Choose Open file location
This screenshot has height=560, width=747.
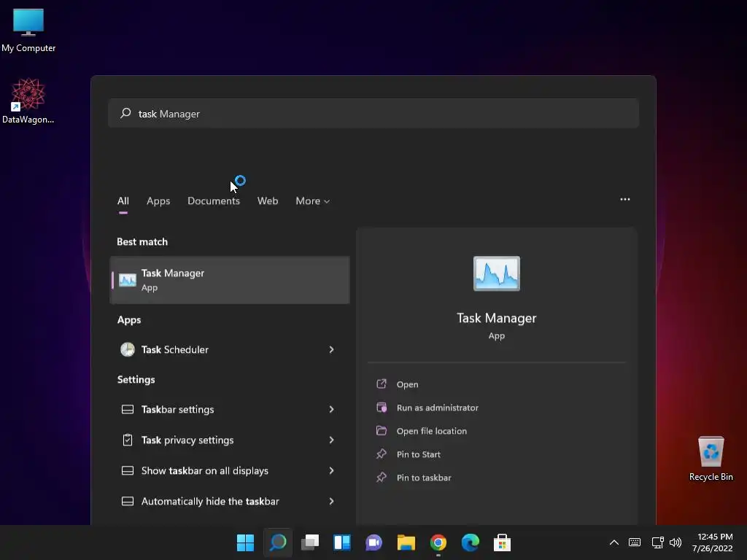click(431, 431)
